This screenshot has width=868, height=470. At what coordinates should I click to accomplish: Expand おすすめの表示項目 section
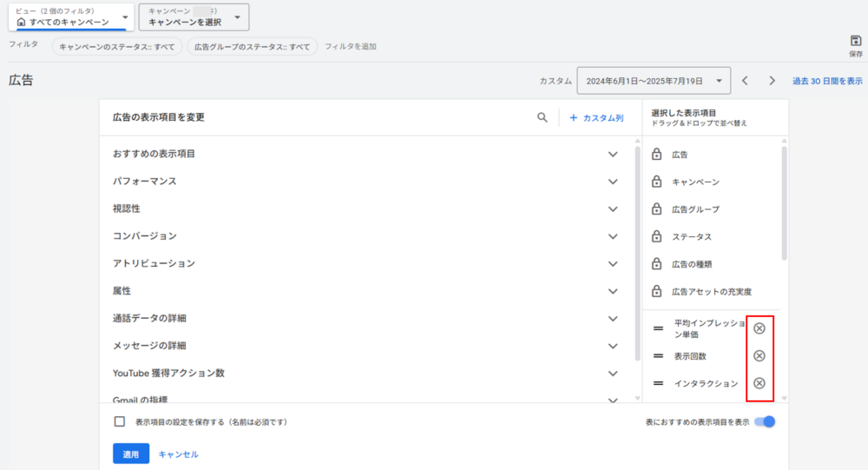pos(613,154)
